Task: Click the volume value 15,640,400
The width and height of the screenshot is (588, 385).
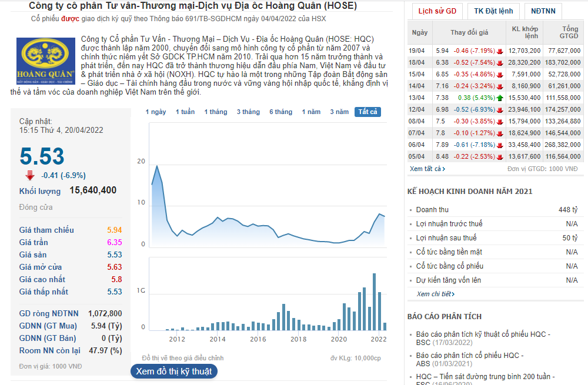Action: 93,190
